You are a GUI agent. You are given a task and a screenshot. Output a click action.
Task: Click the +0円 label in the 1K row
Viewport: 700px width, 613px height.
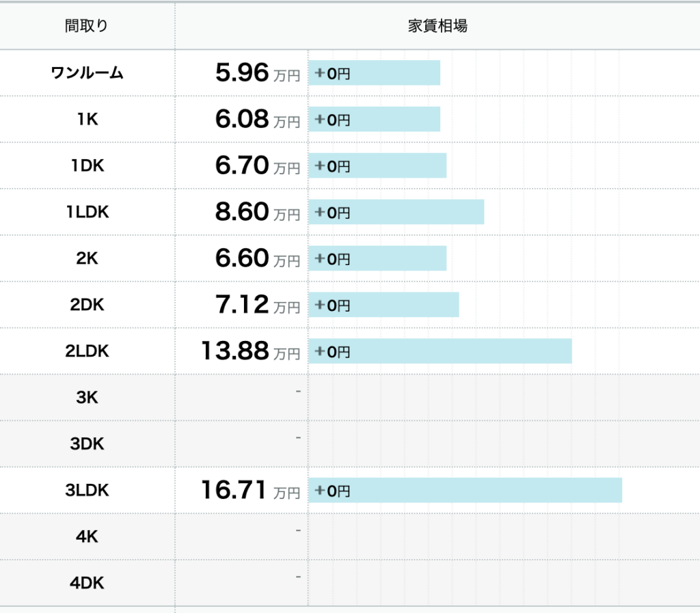pyautogui.click(x=332, y=120)
